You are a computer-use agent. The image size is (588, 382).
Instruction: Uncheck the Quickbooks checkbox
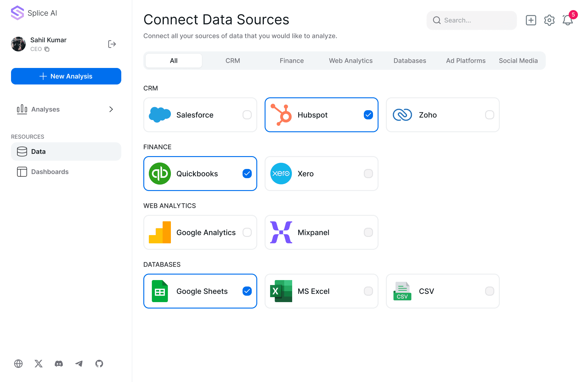(x=247, y=174)
